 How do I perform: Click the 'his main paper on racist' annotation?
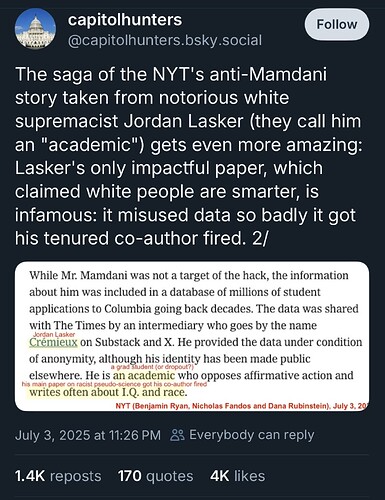tap(114, 384)
